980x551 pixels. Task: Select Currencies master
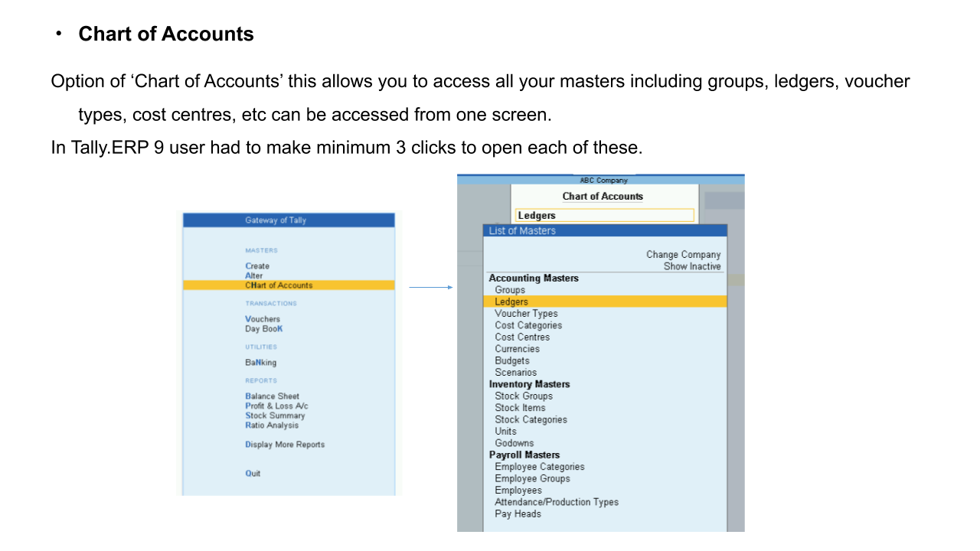(x=517, y=349)
